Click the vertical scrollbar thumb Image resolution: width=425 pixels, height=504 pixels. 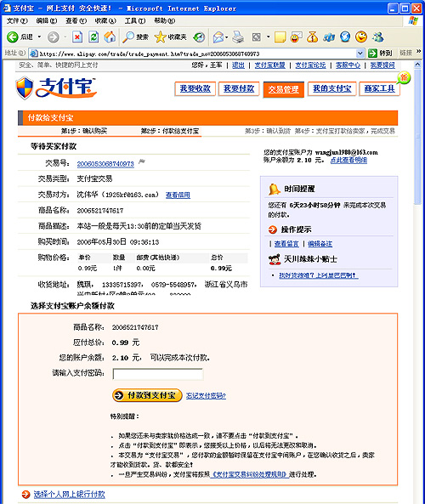click(417, 138)
